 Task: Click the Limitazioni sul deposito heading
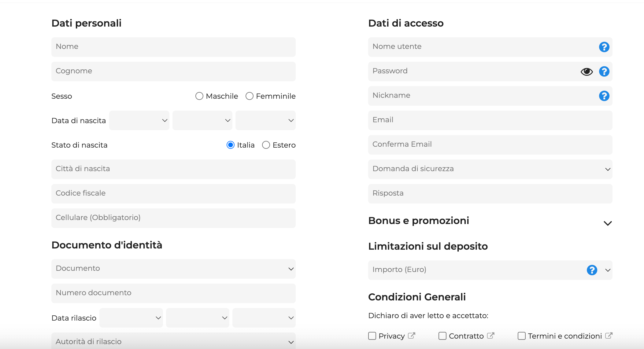pos(428,246)
